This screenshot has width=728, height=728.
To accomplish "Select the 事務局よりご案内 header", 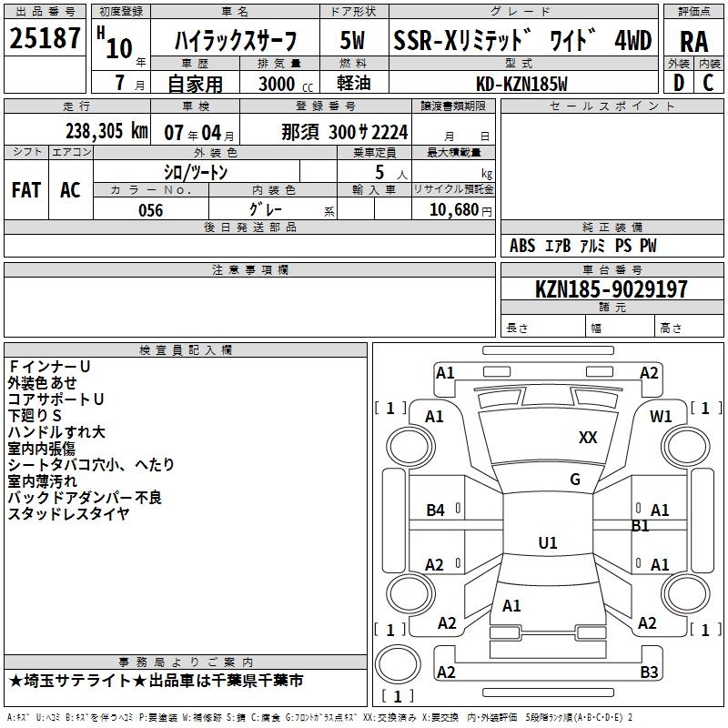I will 186,662.
